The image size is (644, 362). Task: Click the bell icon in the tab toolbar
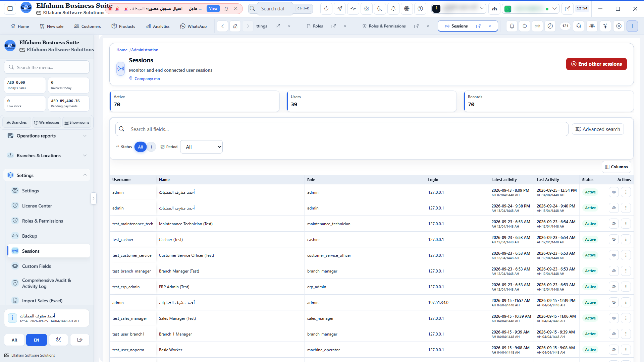(512, 26)
